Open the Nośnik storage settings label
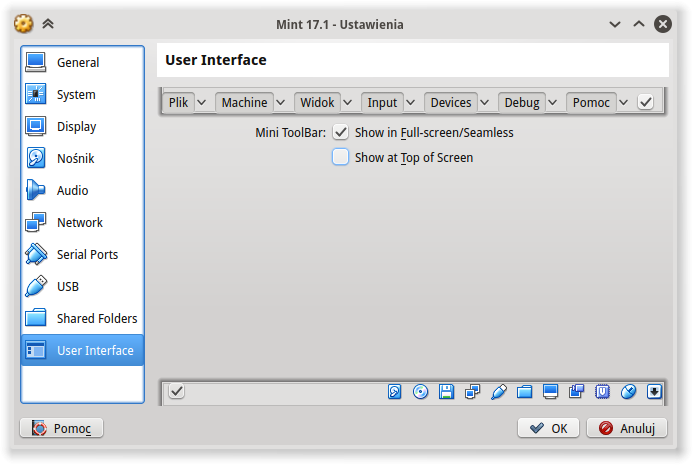Image resolution: width=693 pixels, height=465 pixels. click(x=76, y=158)
